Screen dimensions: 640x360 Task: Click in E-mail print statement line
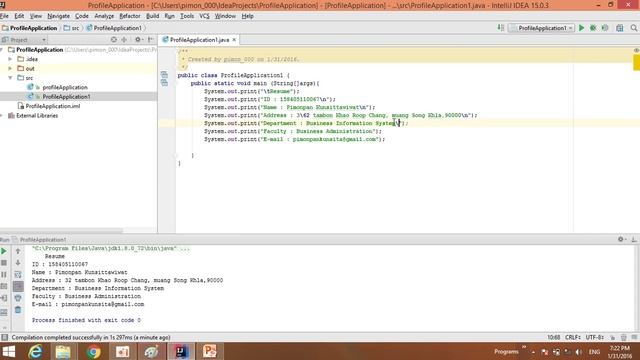[x=294, y=139]
